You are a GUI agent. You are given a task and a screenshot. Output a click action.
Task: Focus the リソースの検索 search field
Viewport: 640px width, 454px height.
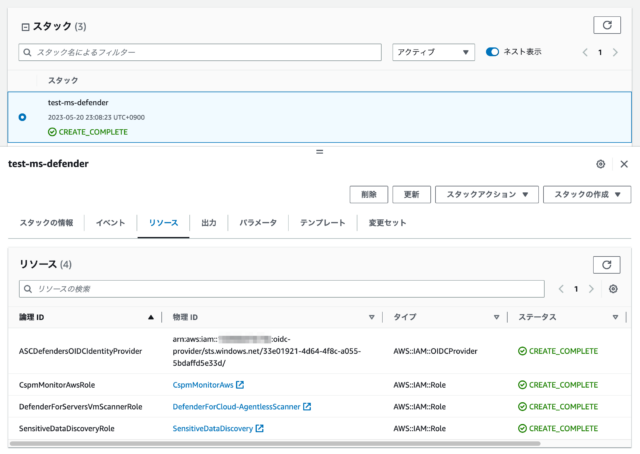[x=280, y=289]
